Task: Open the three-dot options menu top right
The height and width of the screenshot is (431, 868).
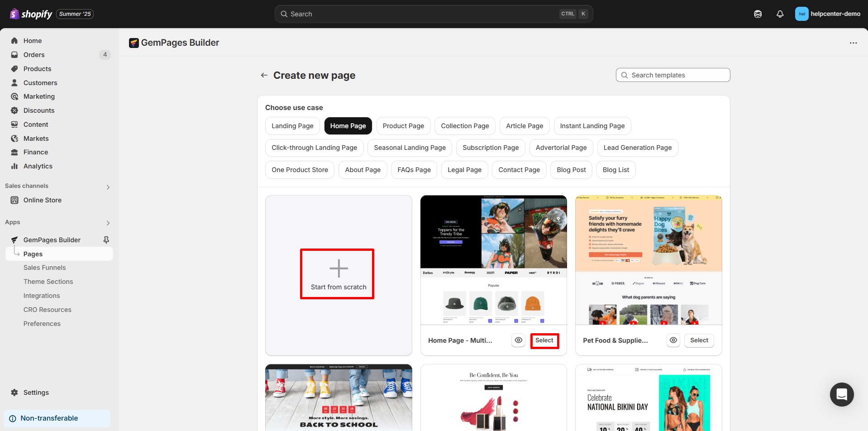Action: point(854,43)
